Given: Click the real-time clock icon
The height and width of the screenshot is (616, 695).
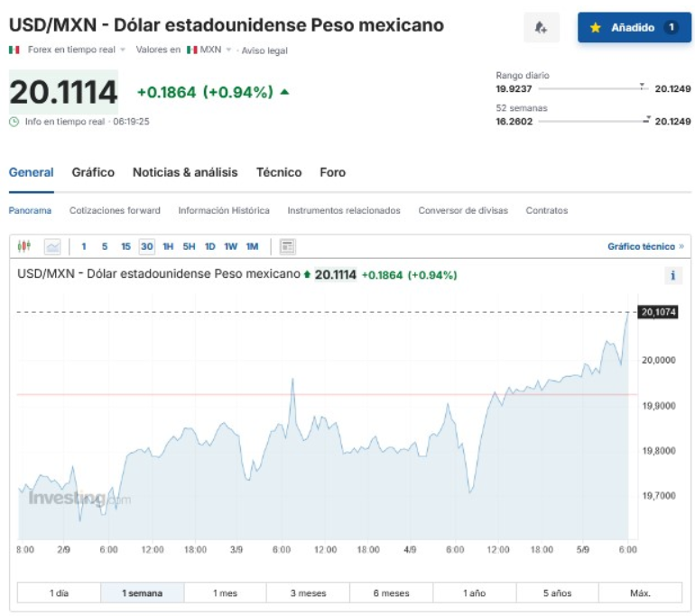Looking at the screenshot, I should (x=14, y=121).
